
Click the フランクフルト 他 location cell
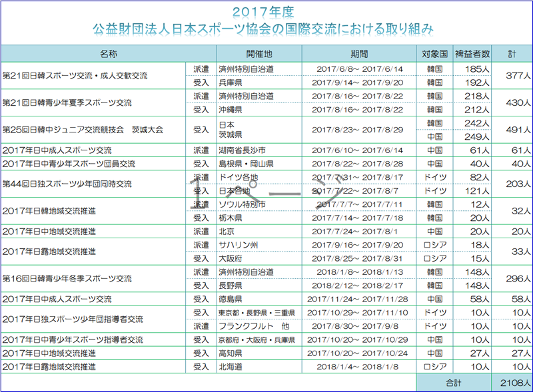point(259,326)
